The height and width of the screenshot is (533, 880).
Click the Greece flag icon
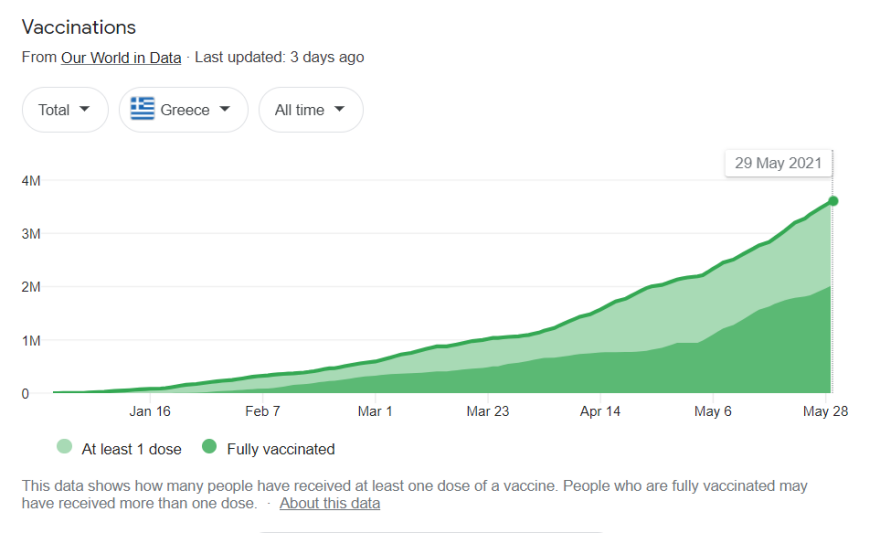tap(142, 110)
